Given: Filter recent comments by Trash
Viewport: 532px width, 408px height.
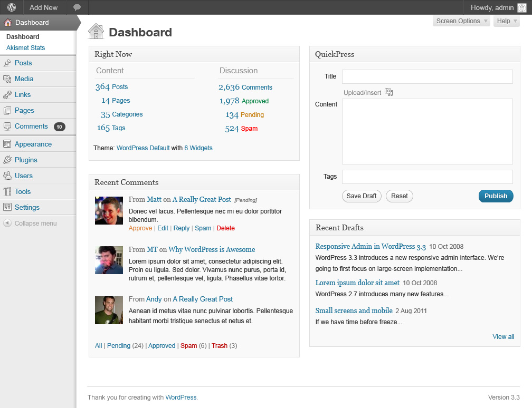Looking at the screenshot, I should pyautogui.click(x=220, y=346).
